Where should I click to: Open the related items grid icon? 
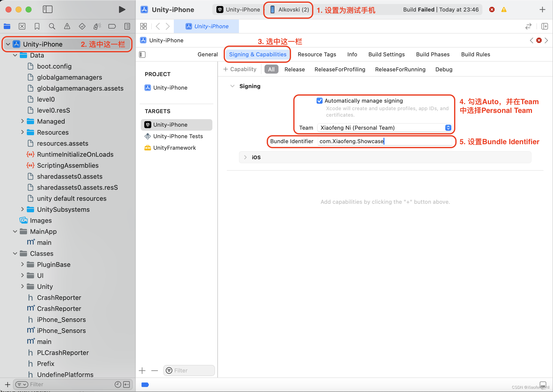pos(144,26)
